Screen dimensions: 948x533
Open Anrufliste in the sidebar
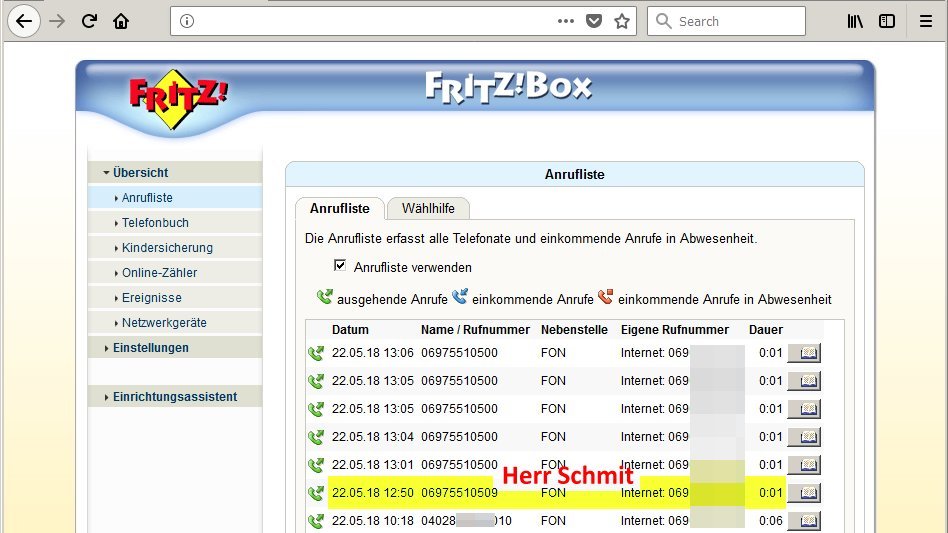[x=175, y=198]
